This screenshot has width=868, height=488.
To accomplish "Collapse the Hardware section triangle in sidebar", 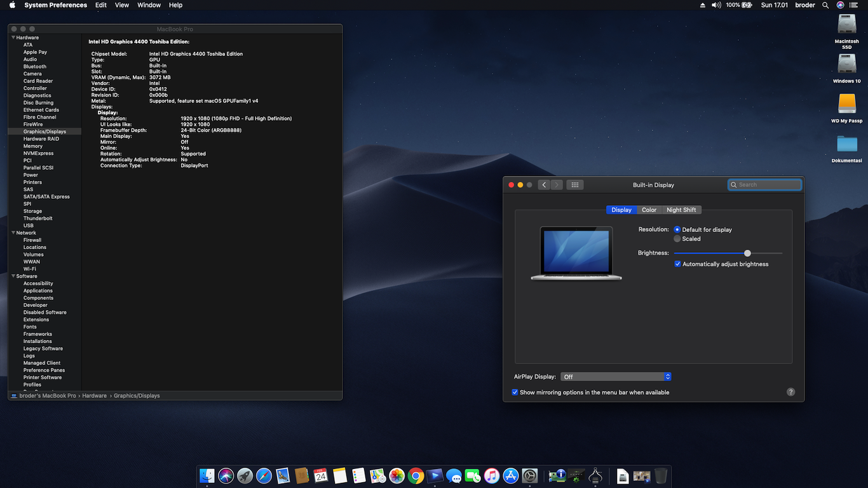I will 13,37.
